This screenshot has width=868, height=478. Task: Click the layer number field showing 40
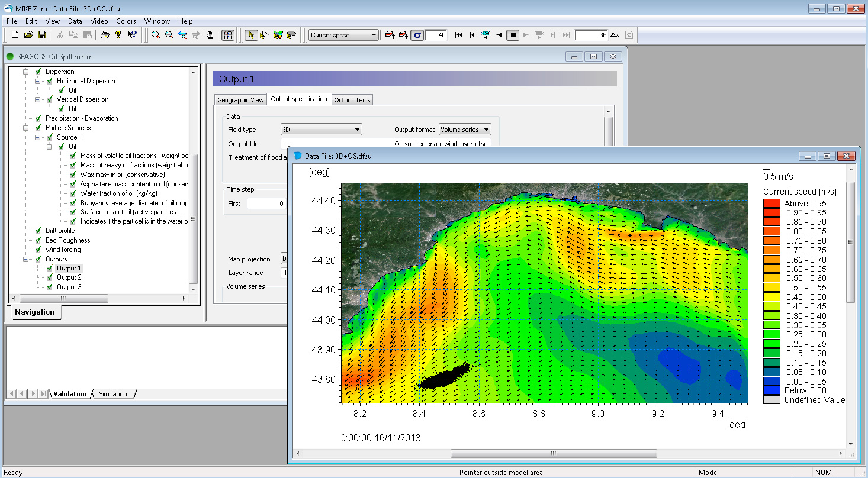coord(436,35)
